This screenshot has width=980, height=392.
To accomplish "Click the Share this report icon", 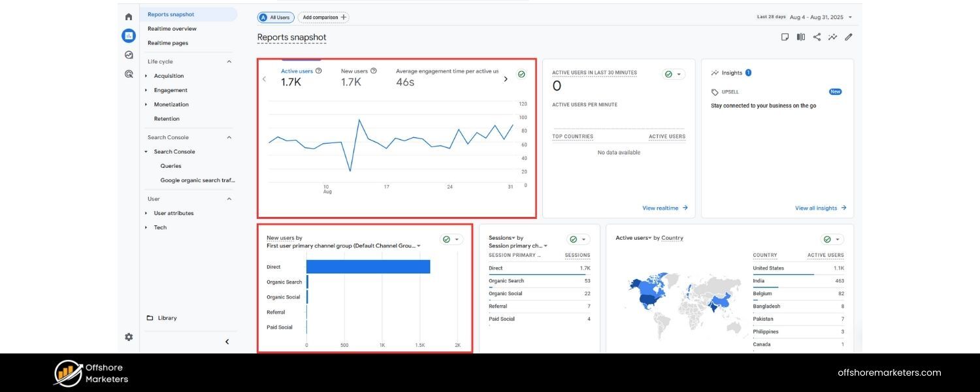I will tap(817, 37).
